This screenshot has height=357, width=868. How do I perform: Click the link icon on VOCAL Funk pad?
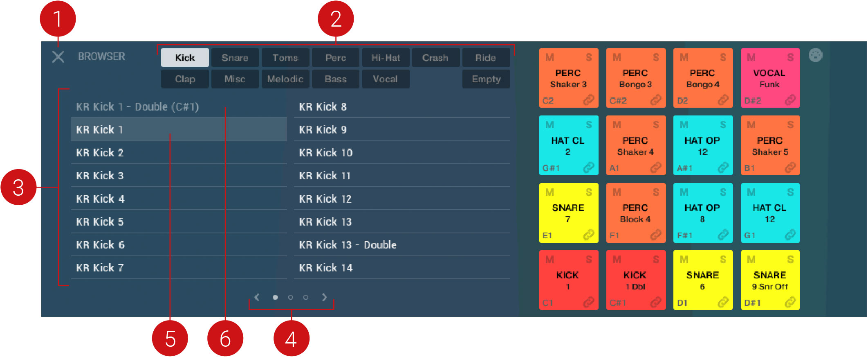(x=790, y=100)
